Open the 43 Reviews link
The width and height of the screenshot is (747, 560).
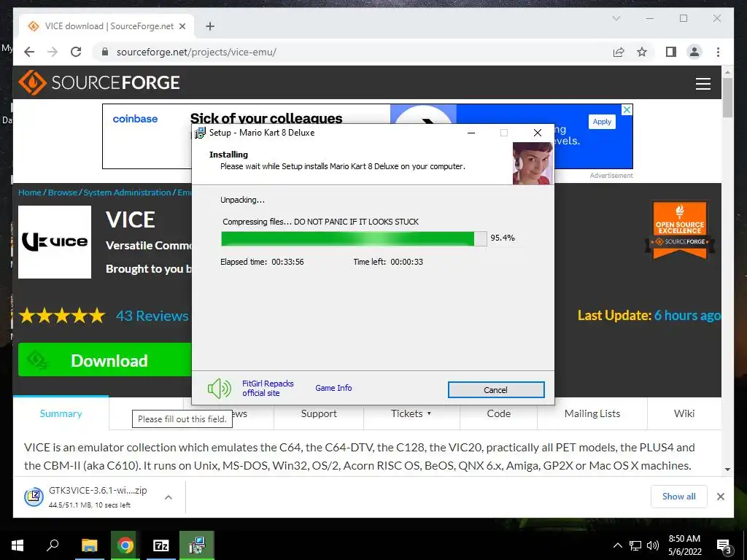(152, 316)
